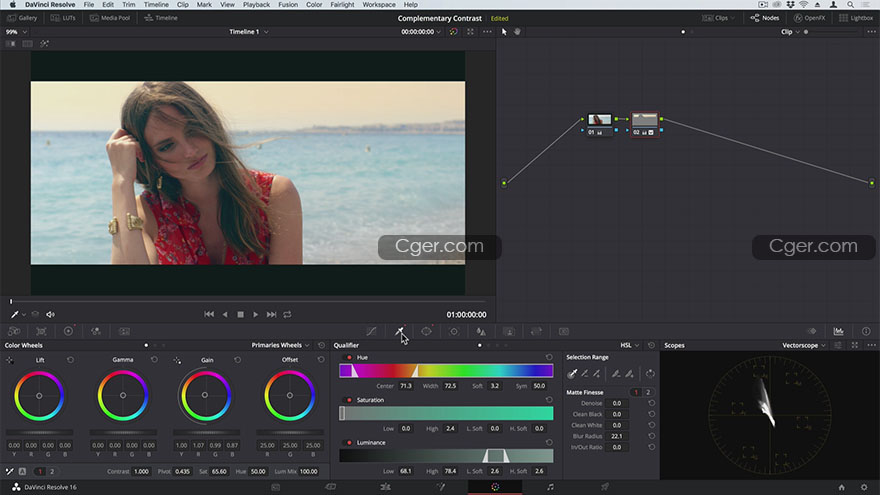Image resolution: width=880 pixels, height=495 pixels.
Task: Open the Workspace menu
Action: pos(379,4)
